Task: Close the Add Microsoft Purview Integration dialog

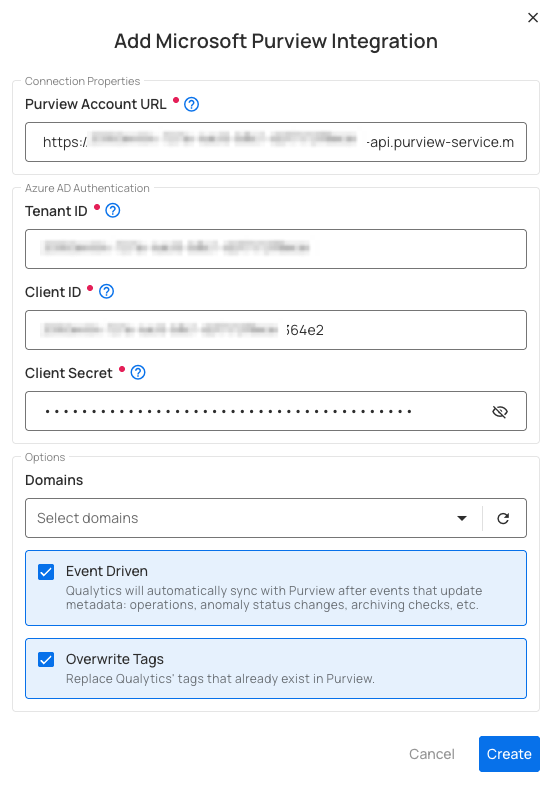Action: [532, 18]
